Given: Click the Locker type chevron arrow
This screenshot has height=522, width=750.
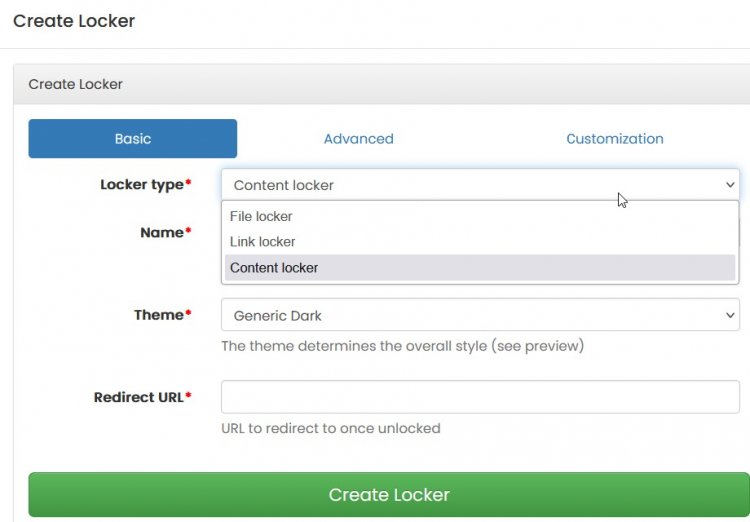Looking at the screenshot, I should point(730,185).
